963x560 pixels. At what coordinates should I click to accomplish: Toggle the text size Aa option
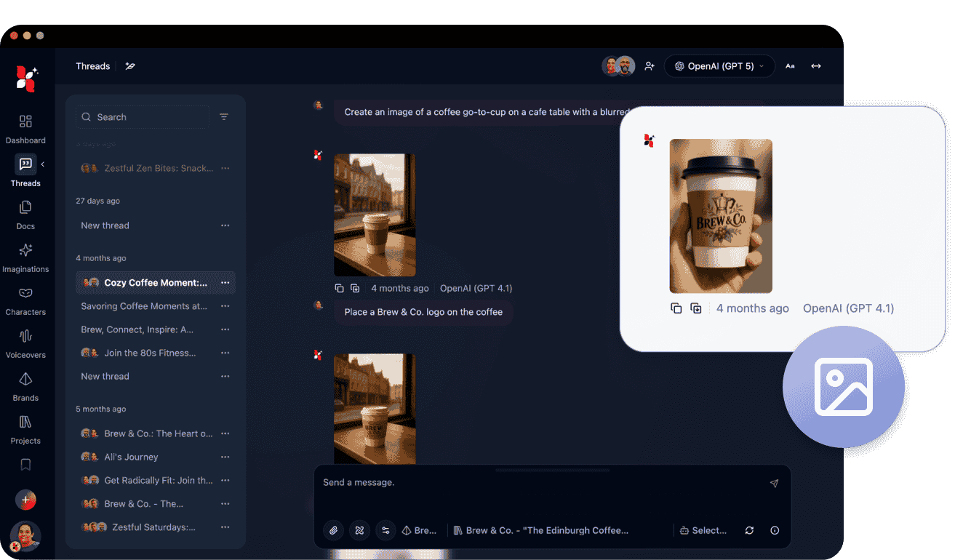tap(790, 66)
